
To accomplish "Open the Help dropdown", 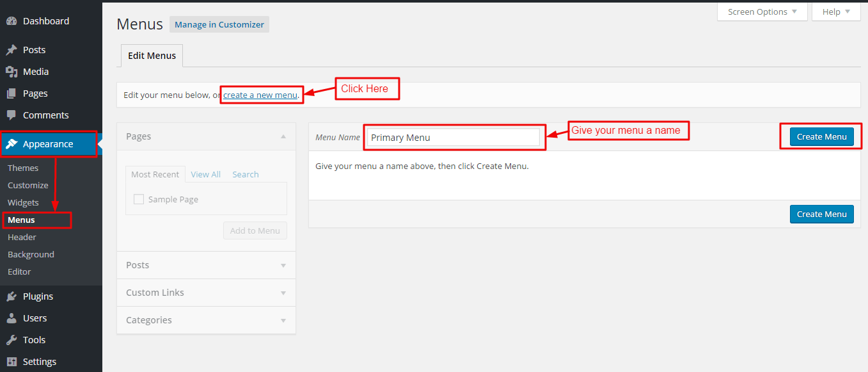I will tap(836, 12).
